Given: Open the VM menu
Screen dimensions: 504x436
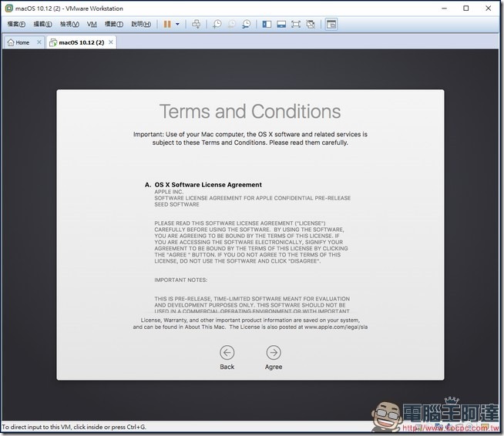Looking at the screenshot, I should 92,24.
